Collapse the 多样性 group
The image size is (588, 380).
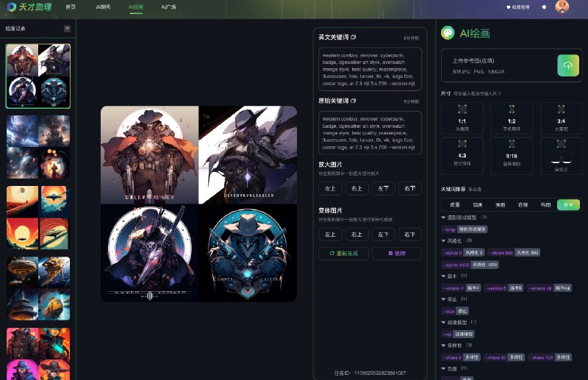tap(444, 345)
